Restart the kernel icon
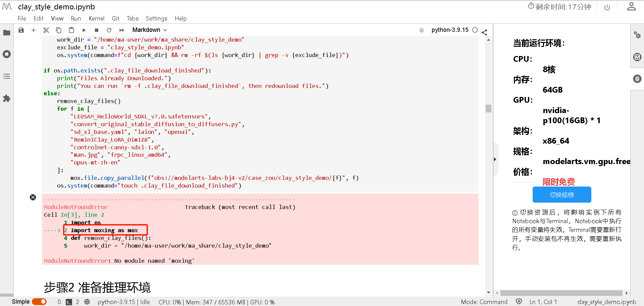This screenshot has height=306, width=644. click(x=109, y=30)
